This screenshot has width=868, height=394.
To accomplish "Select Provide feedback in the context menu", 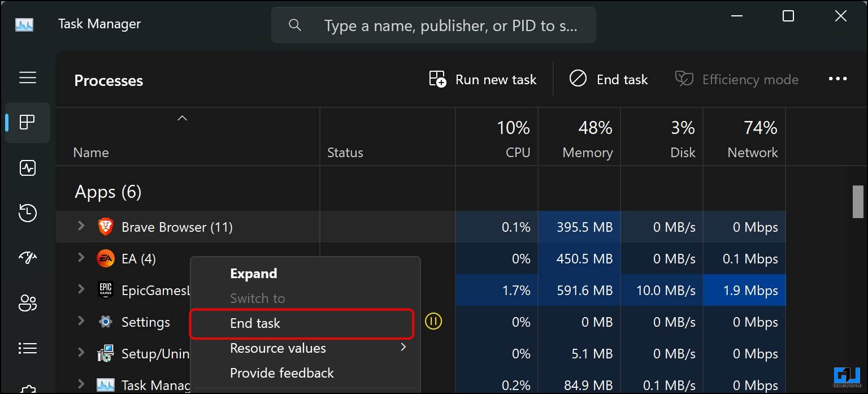I will tap(281, 373).
